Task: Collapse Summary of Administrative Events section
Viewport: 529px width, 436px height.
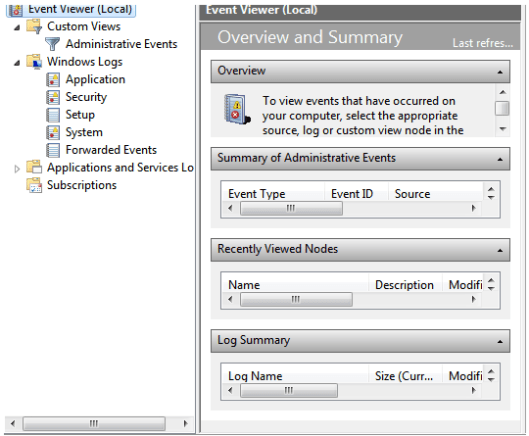Action: [x=500, y=159]
